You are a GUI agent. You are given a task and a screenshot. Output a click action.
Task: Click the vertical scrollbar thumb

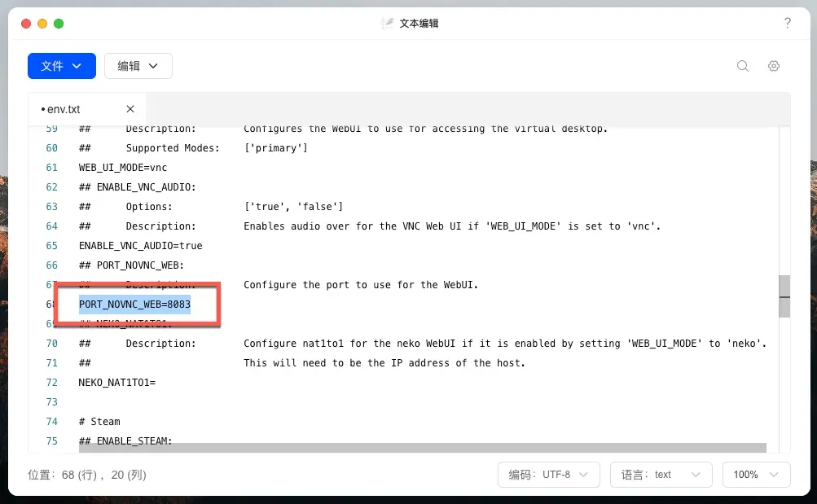point(784,296)
